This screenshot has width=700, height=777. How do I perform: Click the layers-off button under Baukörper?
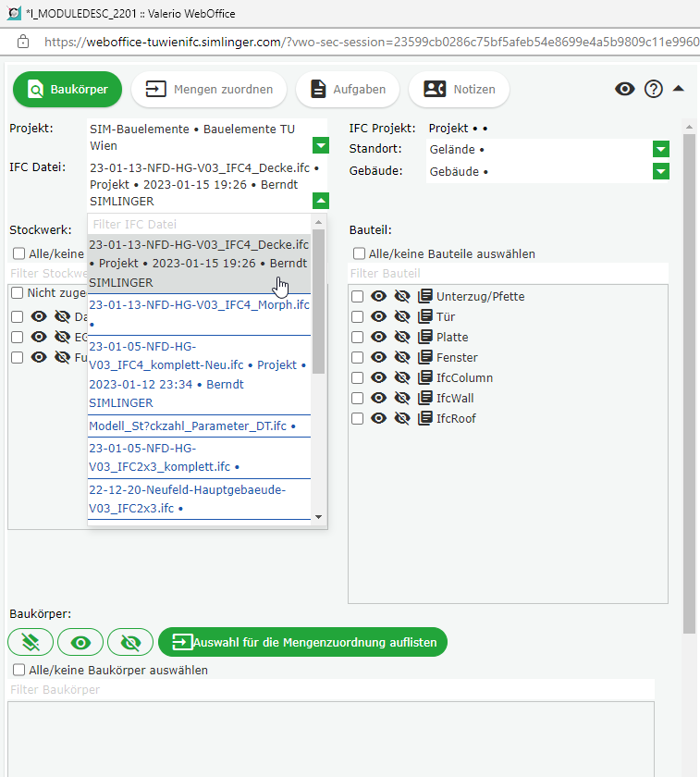coord(31,642)
